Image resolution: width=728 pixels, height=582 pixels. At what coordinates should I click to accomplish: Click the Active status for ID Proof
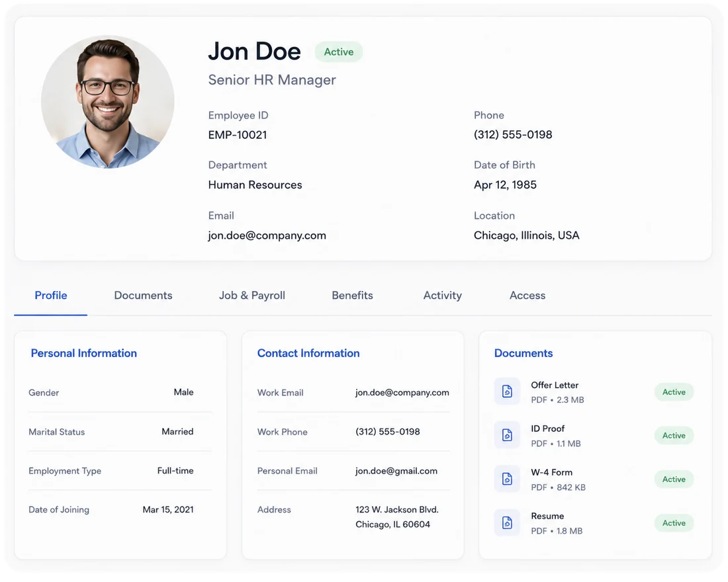click(x=674, y=436)
